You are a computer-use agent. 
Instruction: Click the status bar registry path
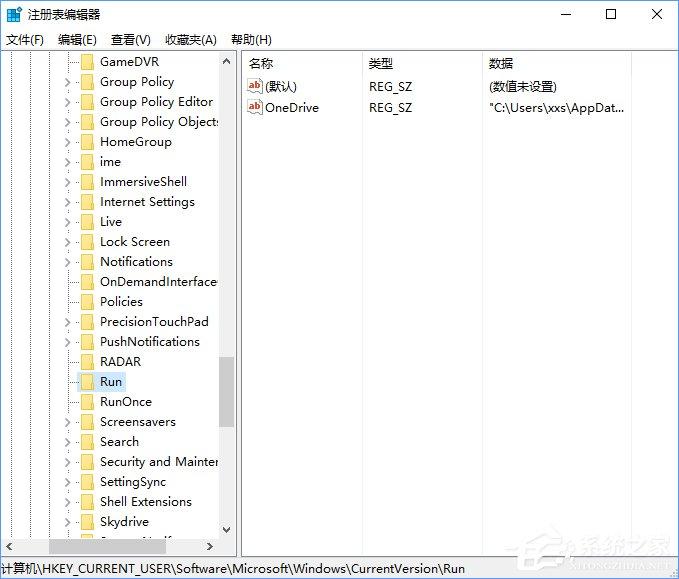(x=233, y=568)
